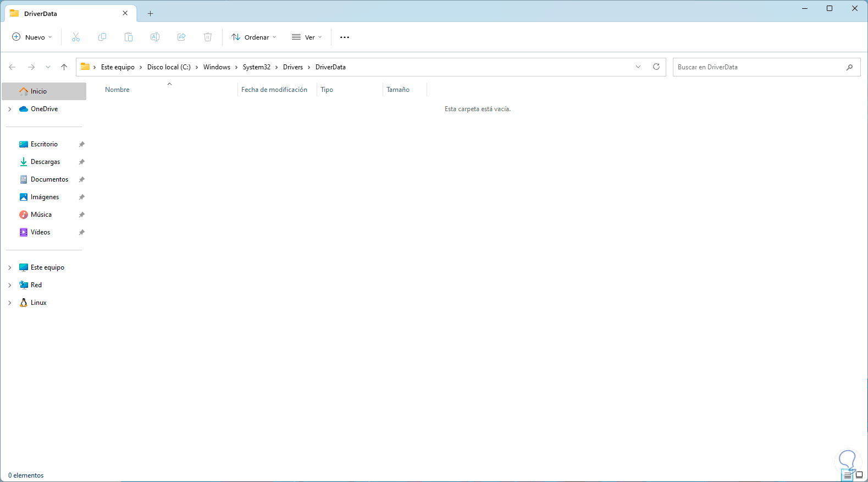Open a new tab with plus icon
868x482 pixels.
click(151, 14)
